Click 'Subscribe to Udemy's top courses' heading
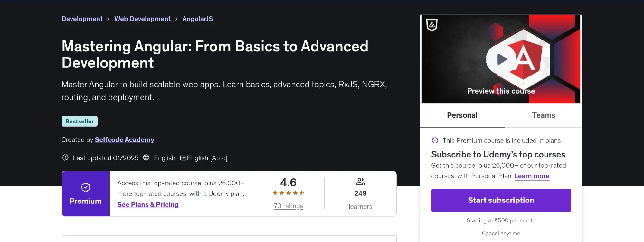Screen dimensions: 644x242 click(498, 155)
